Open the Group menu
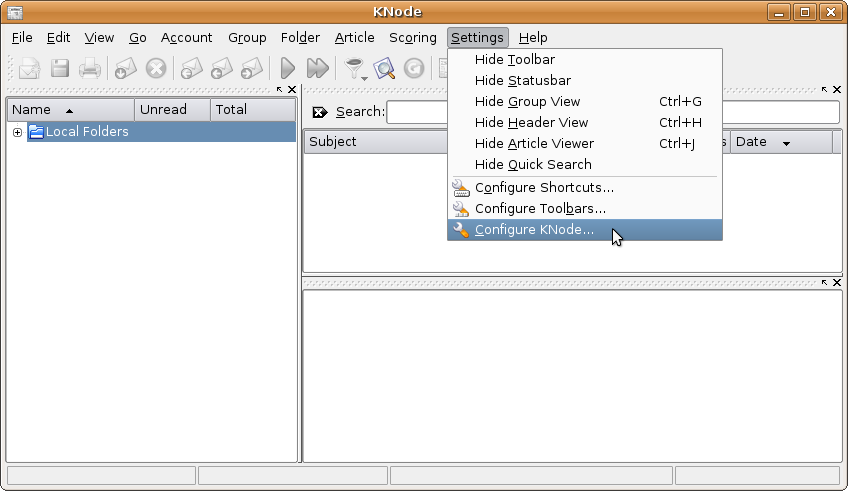Viewport: 848px width, 491px height. 247,38
